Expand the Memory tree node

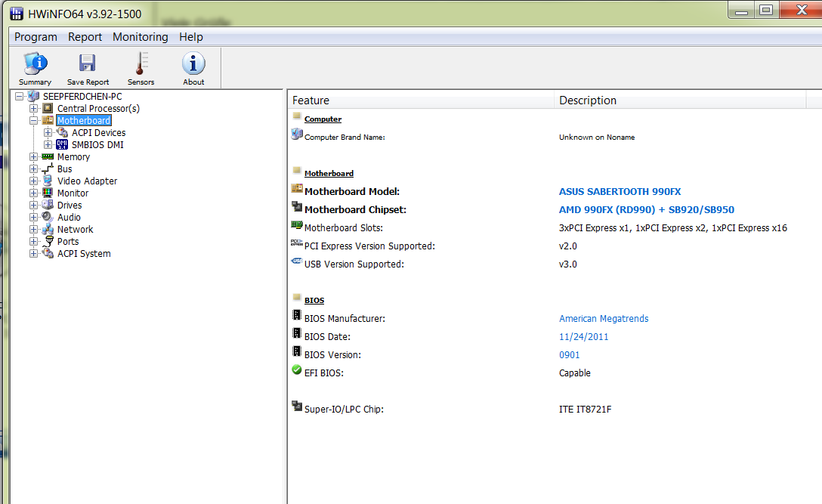tap(33, 157)
